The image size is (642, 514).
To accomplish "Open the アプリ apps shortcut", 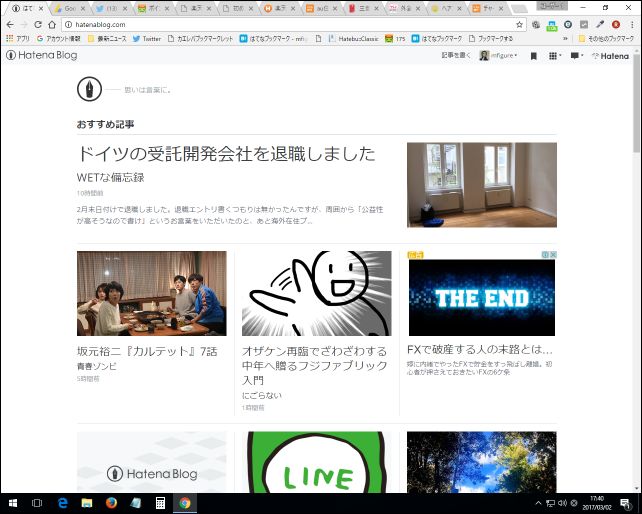I will click(18, 38).
